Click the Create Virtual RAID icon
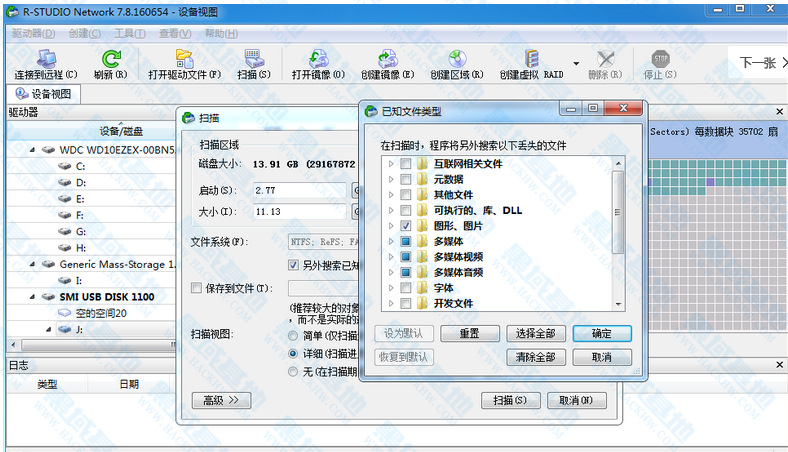Viewport: 788px width, 452px height. 531,59
